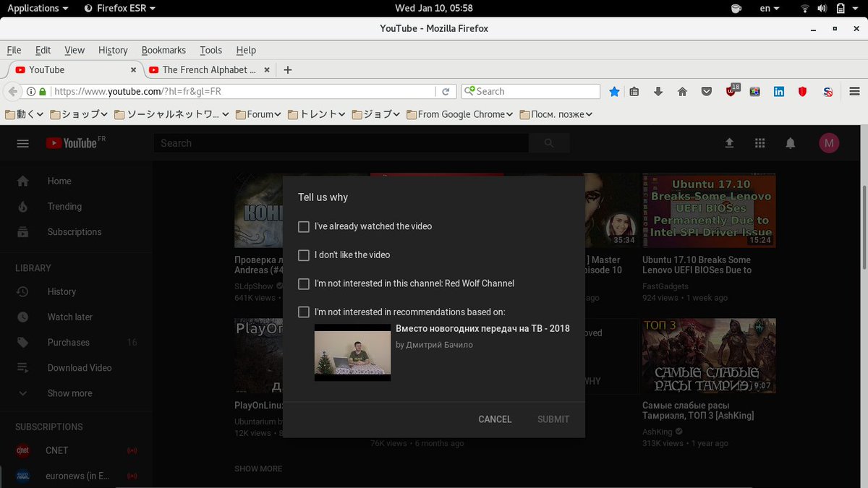This screenshot has height=488, width=868.
Task: Expand the トレント bookmarks folder
Action: click(317, 114)
